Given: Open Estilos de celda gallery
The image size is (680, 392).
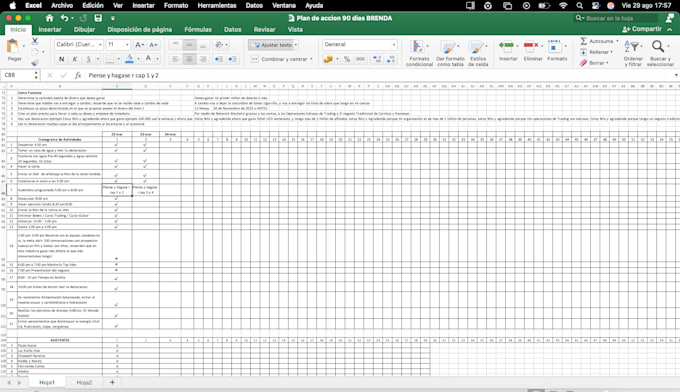Looking at the screenshot, I should 478,53.
